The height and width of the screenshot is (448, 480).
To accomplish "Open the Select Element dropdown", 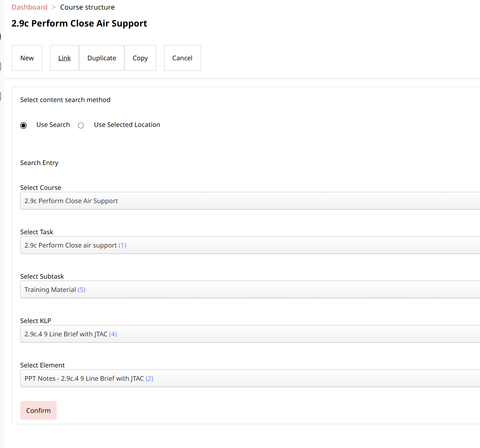I will 232,378.
